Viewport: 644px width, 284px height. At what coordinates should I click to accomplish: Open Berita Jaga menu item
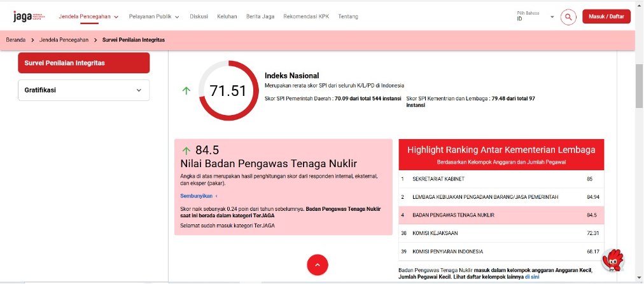[260, 17]
